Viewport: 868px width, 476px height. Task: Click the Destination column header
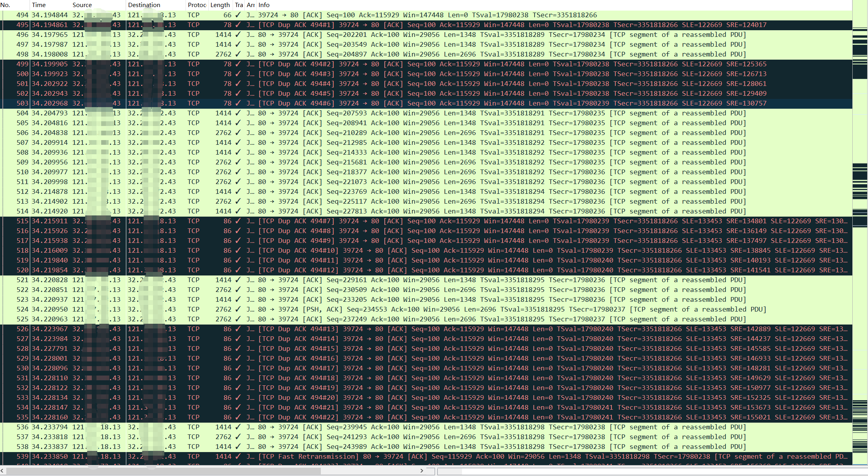[x=144, y=5]
